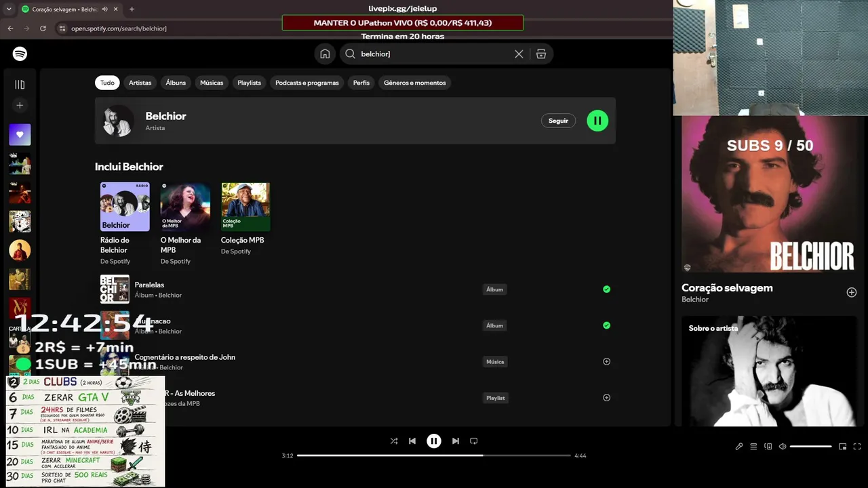868x488 pixels.
Task: Filter results by Músicas
Action: pyautogui.click(x=212, y=83)
